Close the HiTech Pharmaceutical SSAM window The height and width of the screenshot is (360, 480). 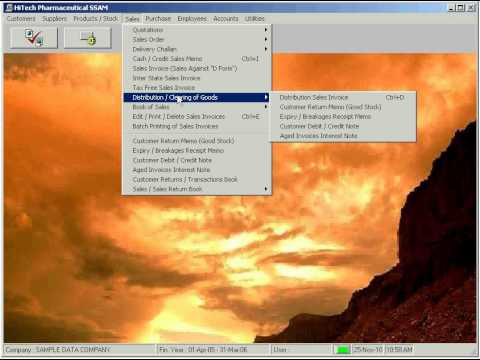pyautogui.click(x=471, y=8)
